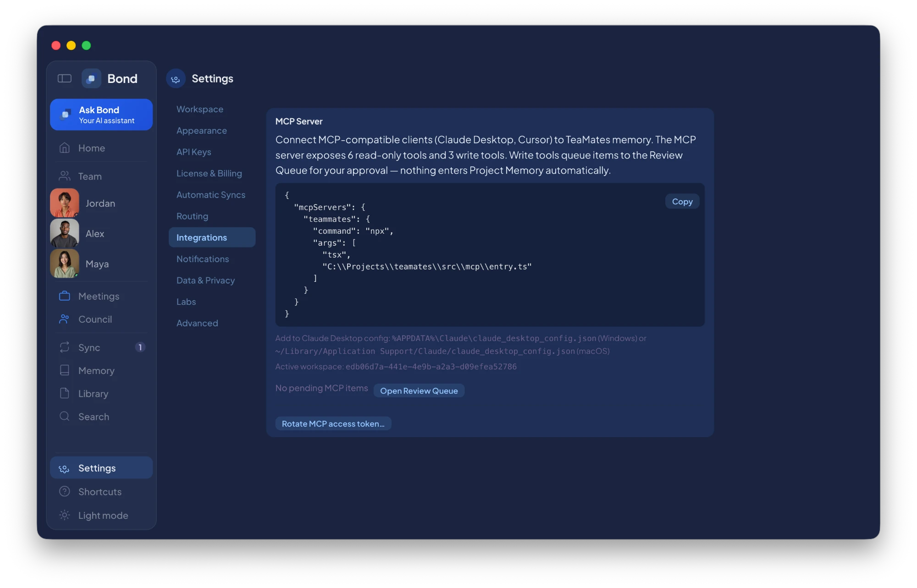Click the Home house icon

tap(65, 148)
